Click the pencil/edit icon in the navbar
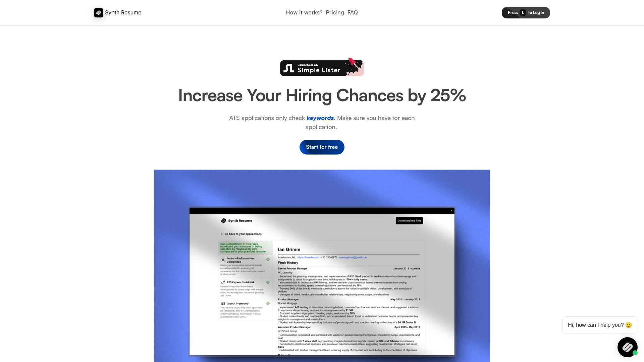 pyautogui.click(x=98, y=12)
